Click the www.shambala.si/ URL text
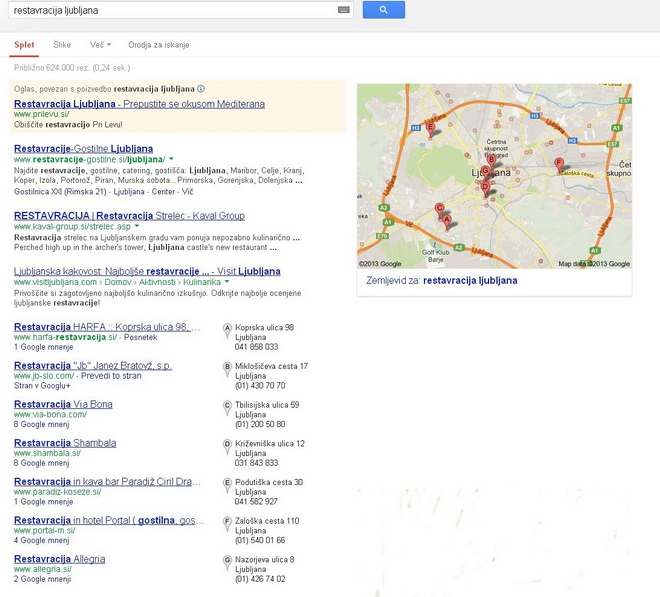Screen dimensions: 660x597 click(x=47, y=453)
